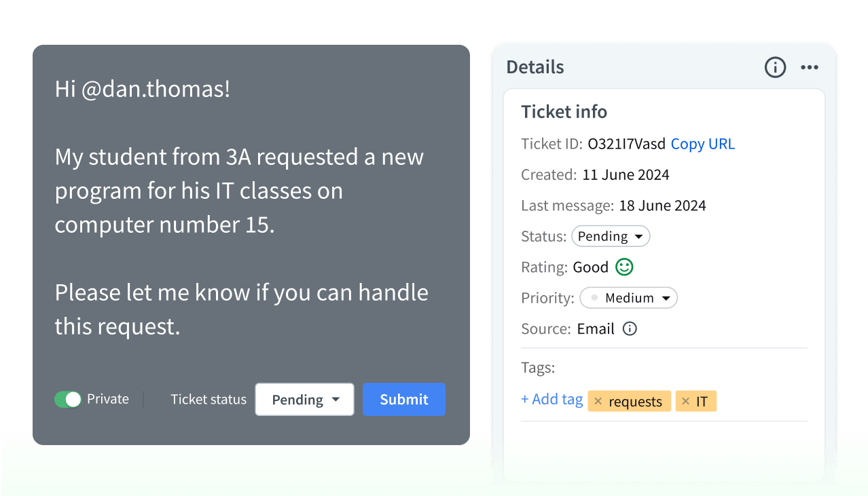This screenshot has width=868, height=496.
Task: Click the Details panel title
Action: point(535,66)
